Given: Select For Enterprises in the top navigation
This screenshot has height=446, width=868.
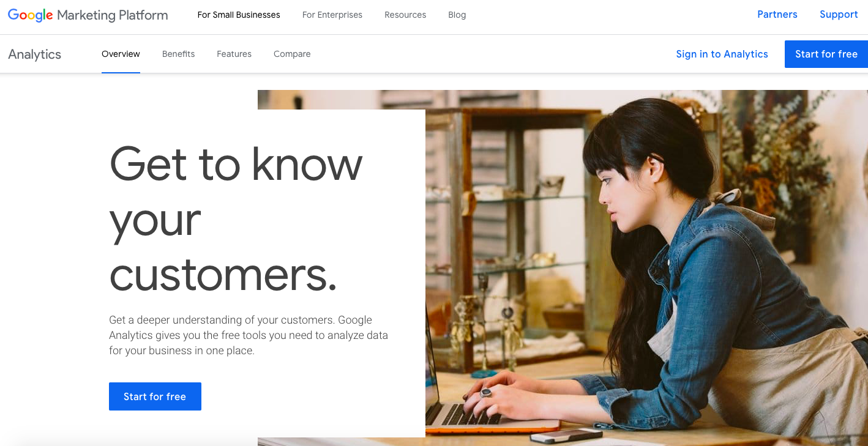Looking at the screenshot, I should [x=332, y=15].
